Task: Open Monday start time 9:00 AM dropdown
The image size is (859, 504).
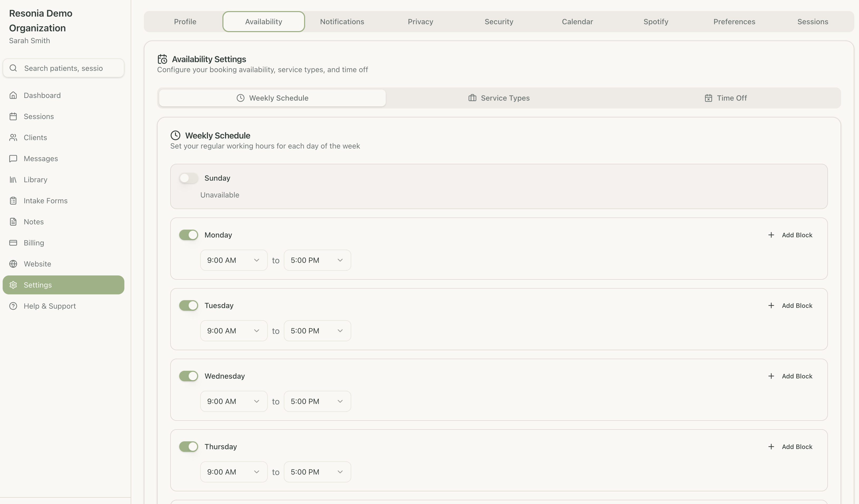Action: coord(234,260)
